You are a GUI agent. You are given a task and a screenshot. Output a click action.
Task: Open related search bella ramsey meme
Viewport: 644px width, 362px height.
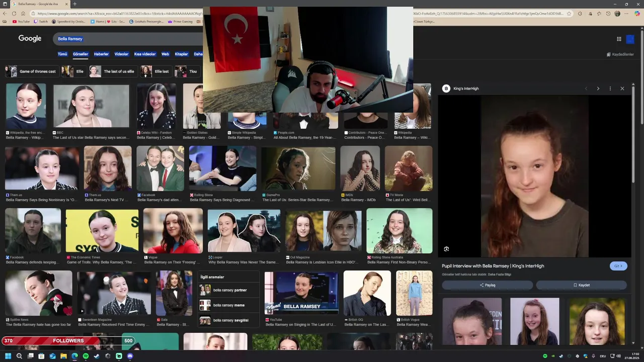[229, 305]
